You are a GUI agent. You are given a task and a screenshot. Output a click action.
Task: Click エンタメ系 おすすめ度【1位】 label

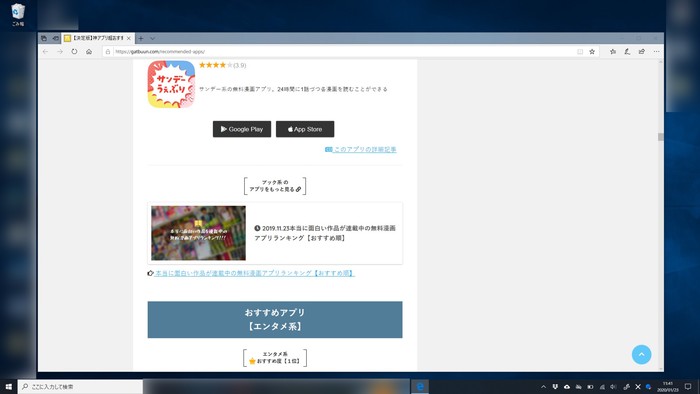(x=275, y=358)
